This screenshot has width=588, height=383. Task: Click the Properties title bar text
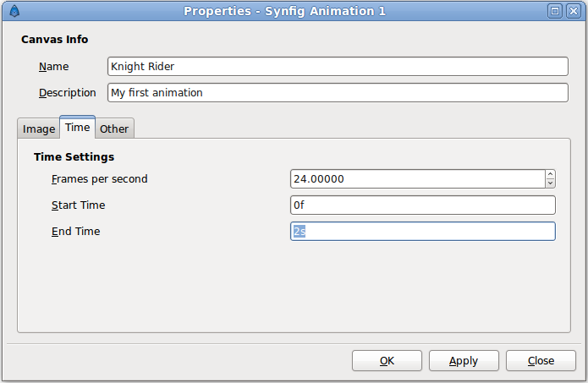pos(284,11)
